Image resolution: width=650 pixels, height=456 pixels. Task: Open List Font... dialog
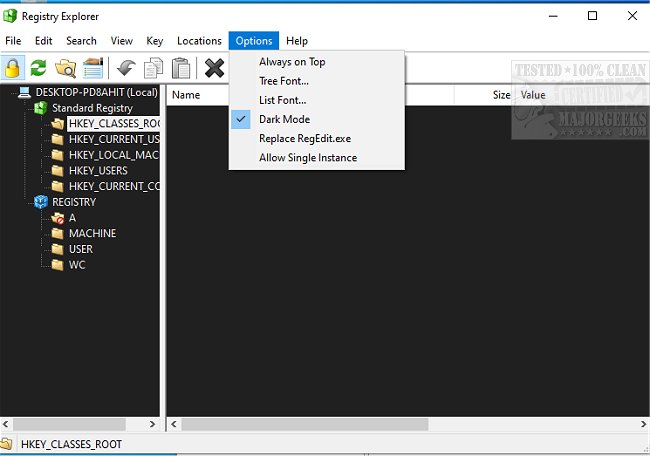click(x=317, y=100)
